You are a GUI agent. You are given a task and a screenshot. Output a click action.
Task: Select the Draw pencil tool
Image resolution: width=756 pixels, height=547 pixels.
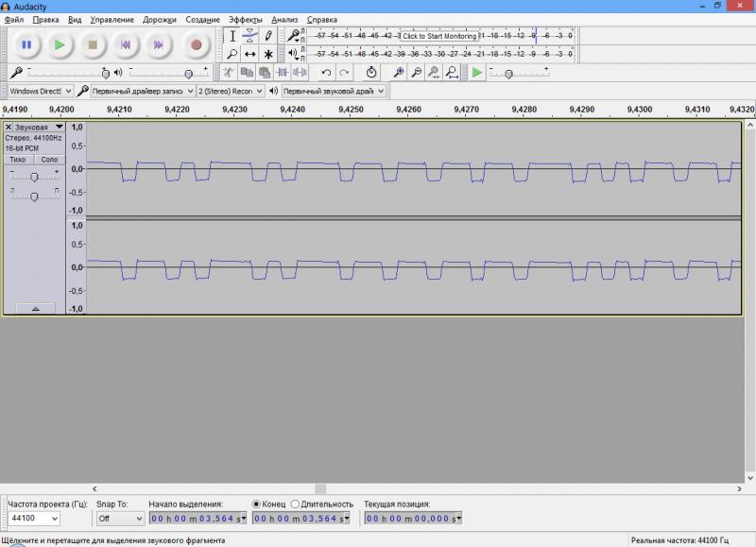point(268,36)
